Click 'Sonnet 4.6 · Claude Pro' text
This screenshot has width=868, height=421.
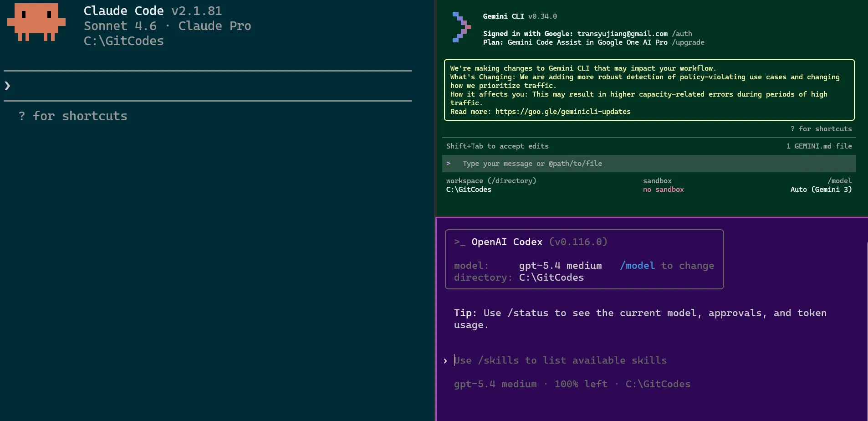[167, 26]
